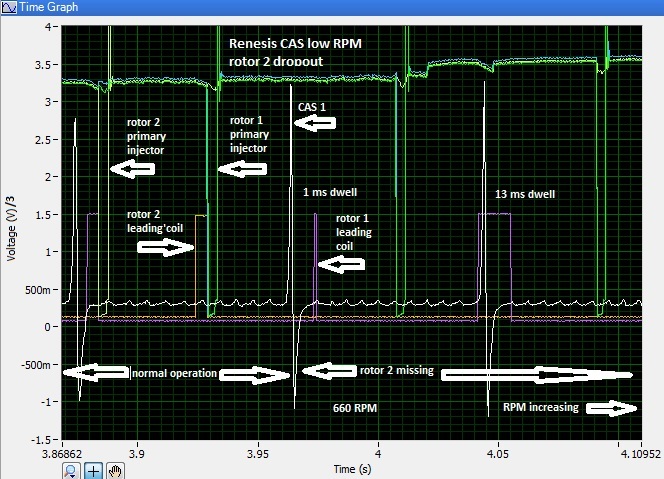Click the Y-axis maximum value 4
The height and width of the screenshot is (479, 664).
point(50,26)
